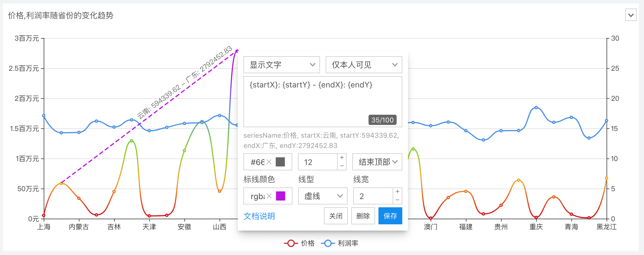The height and width of the screenshot is (255, 644).
Task: Decrease line width with the minus stepper
Action: [x=397, y=200]
